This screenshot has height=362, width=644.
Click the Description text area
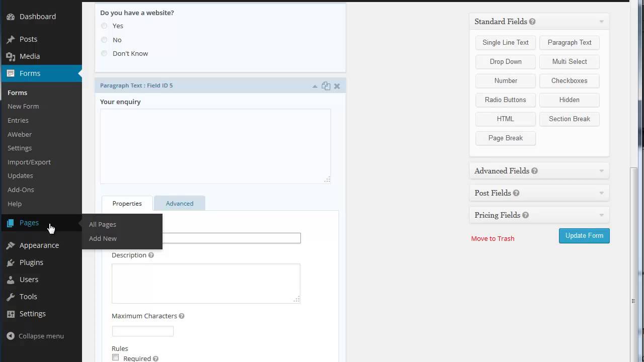click(x=206, y=284)
